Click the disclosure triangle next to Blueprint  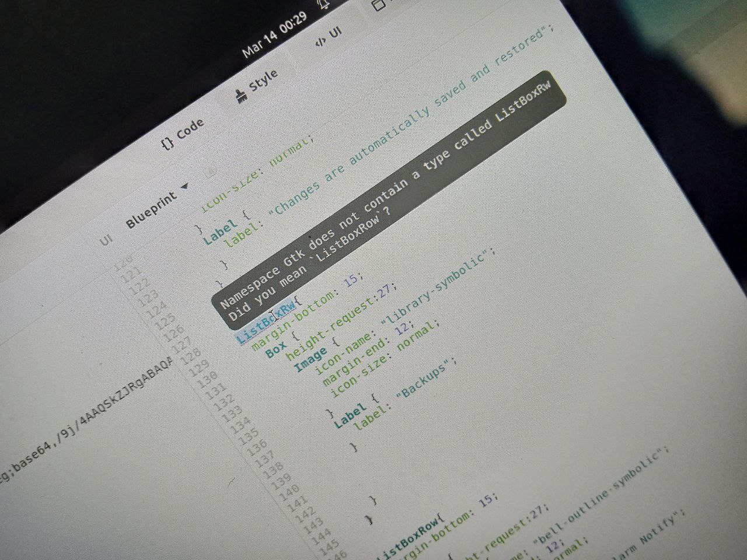point(184,185)
